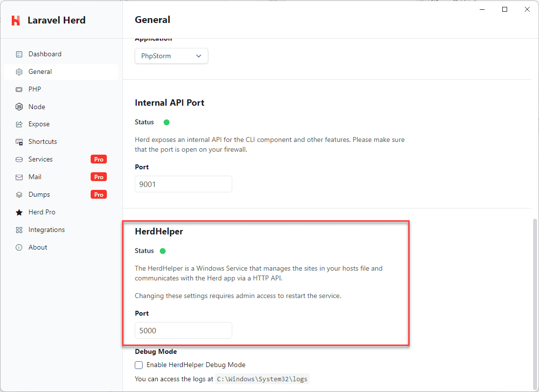This screenshot has width=539, height=392.
Task: Click the Services database icon
Action: (x=19, y=159)
